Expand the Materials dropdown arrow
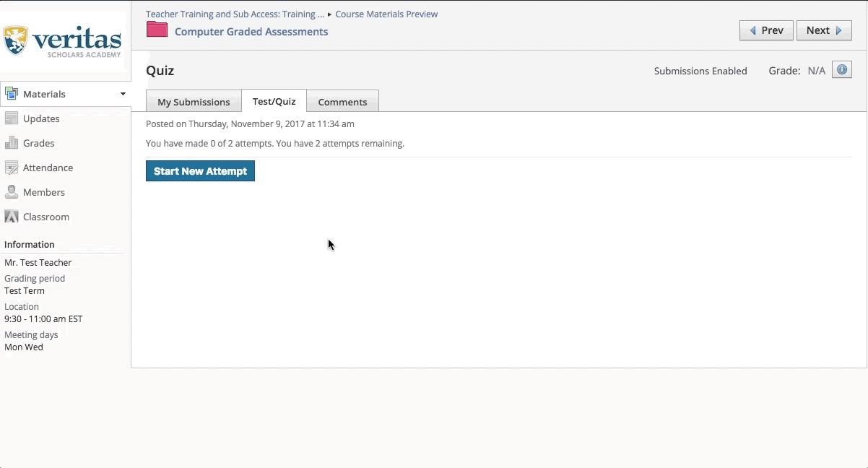Viewport: 868px width, 468px height. pyautogui.click(x=123, y=94)
